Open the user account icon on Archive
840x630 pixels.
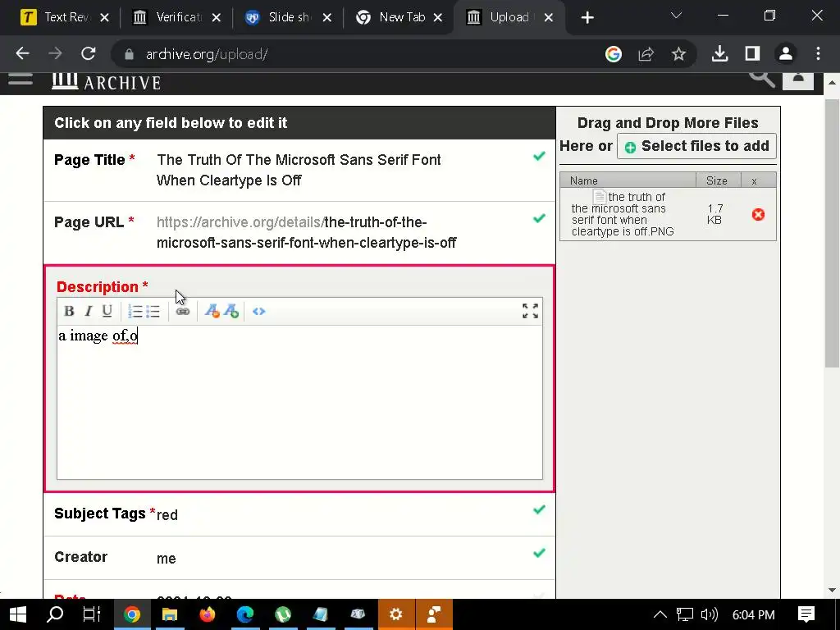coord(797,80)
